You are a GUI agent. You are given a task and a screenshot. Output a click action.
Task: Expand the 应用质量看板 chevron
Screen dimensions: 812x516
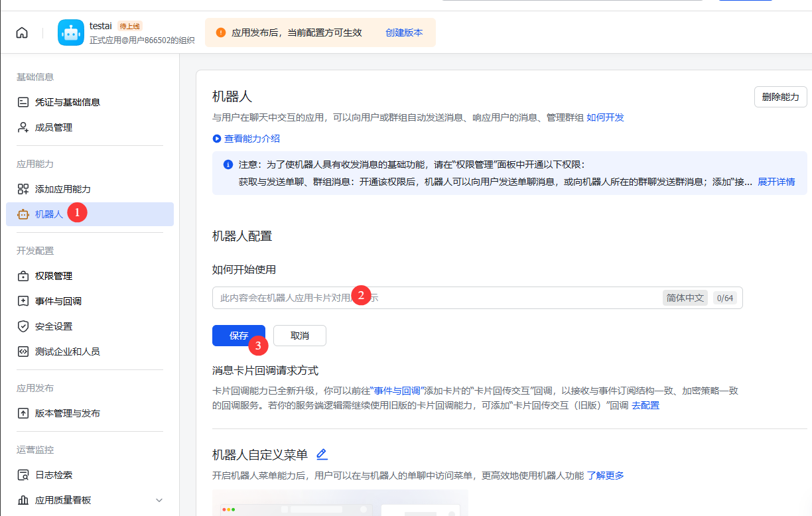click(159, 500)
